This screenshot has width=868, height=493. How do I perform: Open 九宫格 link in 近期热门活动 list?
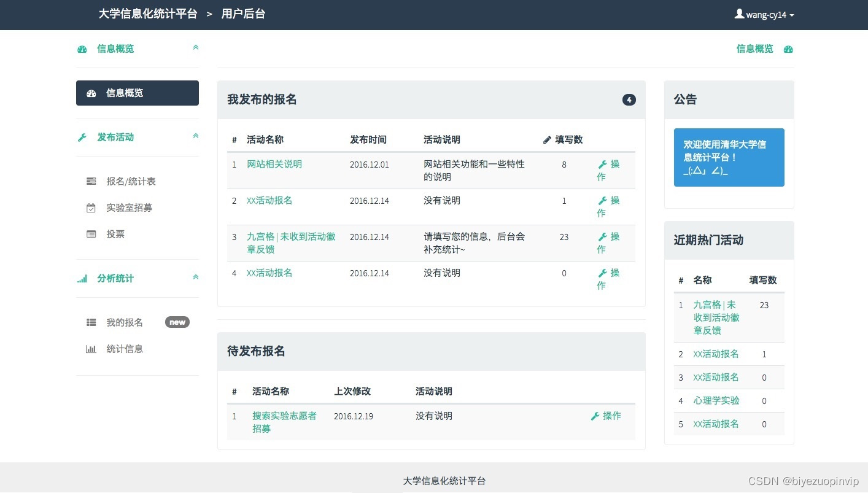pos(716,317)
